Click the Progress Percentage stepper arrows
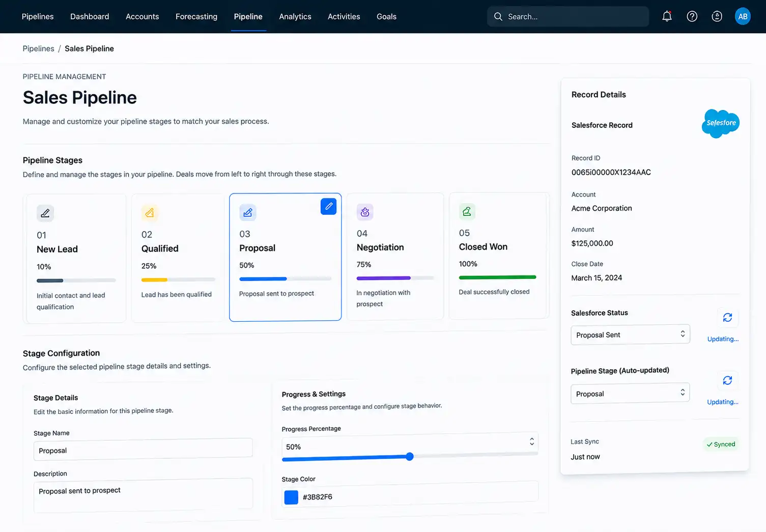 point(532,441)
